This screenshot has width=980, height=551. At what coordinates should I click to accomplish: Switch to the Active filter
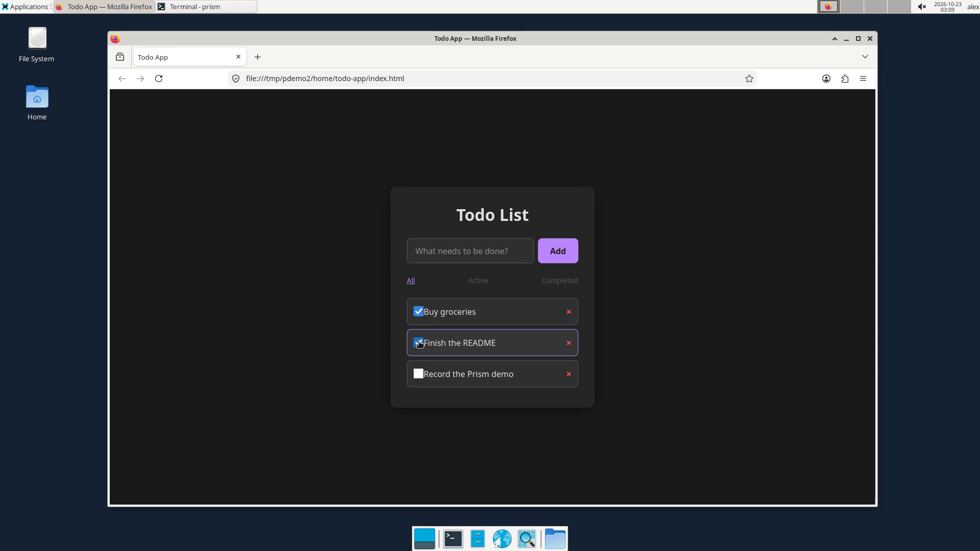[x=478, y=281]
